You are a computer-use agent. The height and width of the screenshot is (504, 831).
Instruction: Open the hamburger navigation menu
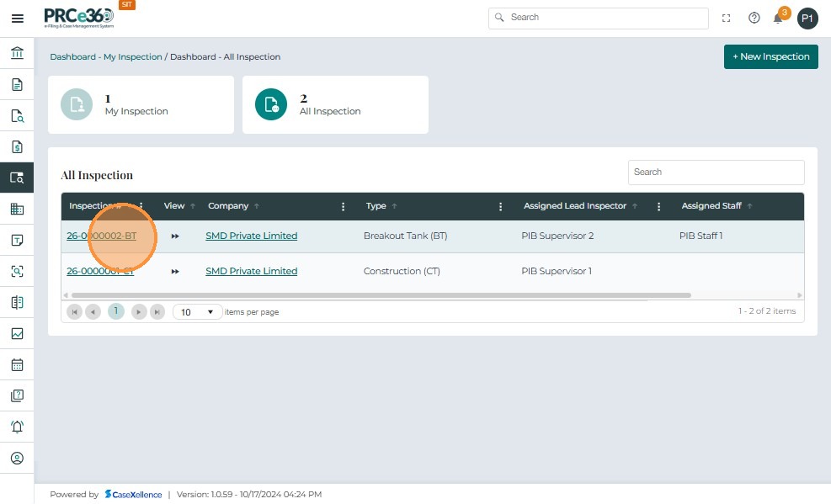[x=17, y=19]
